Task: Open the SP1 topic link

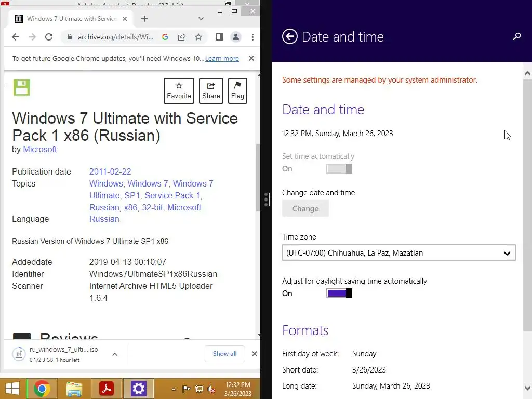Action: click(x=132, y=195)
